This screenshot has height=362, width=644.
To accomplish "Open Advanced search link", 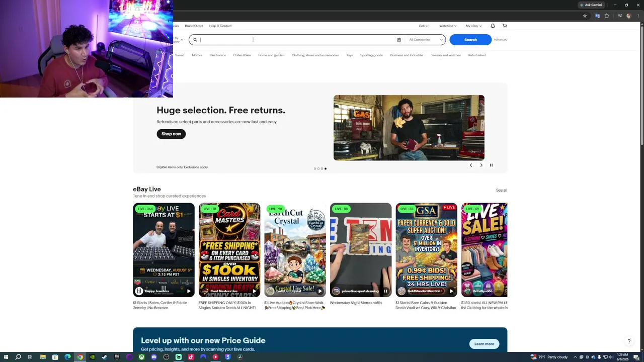I will [x=501, y=39].
